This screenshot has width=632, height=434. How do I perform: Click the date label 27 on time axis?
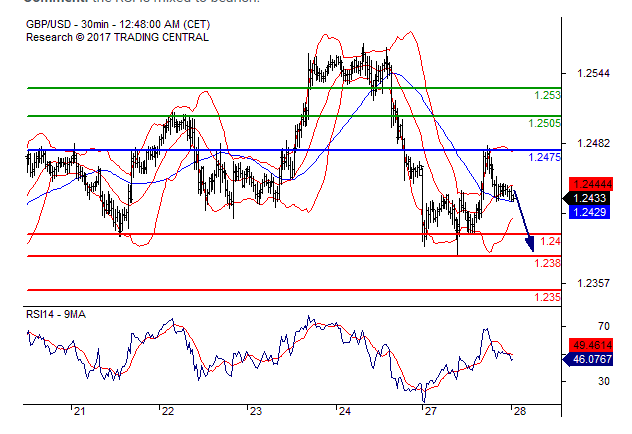click(431, 411)
